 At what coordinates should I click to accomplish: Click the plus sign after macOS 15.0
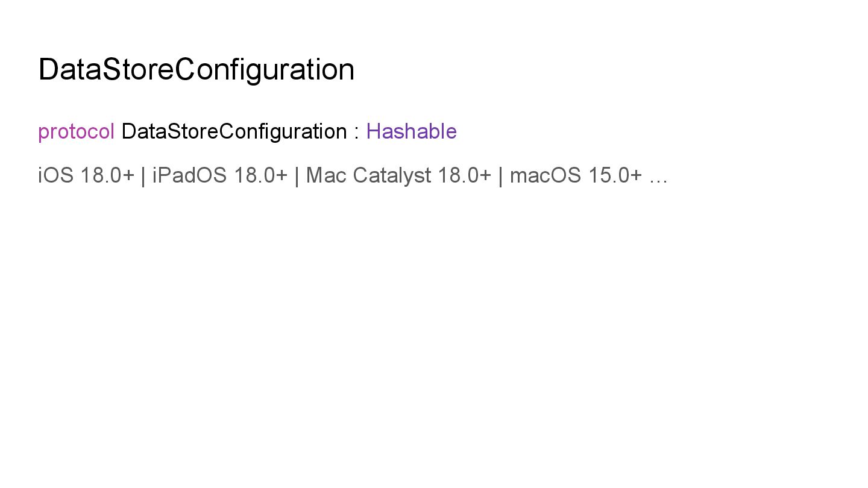coord(636,175)
